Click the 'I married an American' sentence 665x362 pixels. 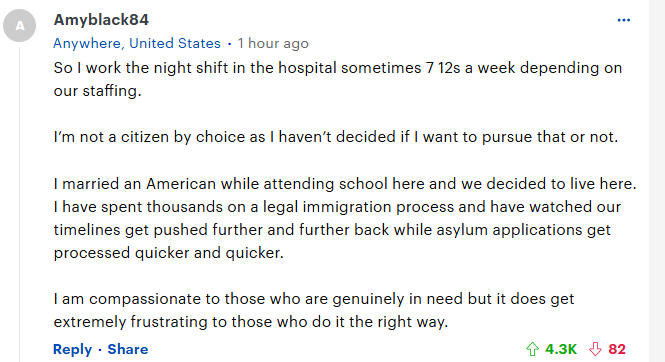click(345, 184)
